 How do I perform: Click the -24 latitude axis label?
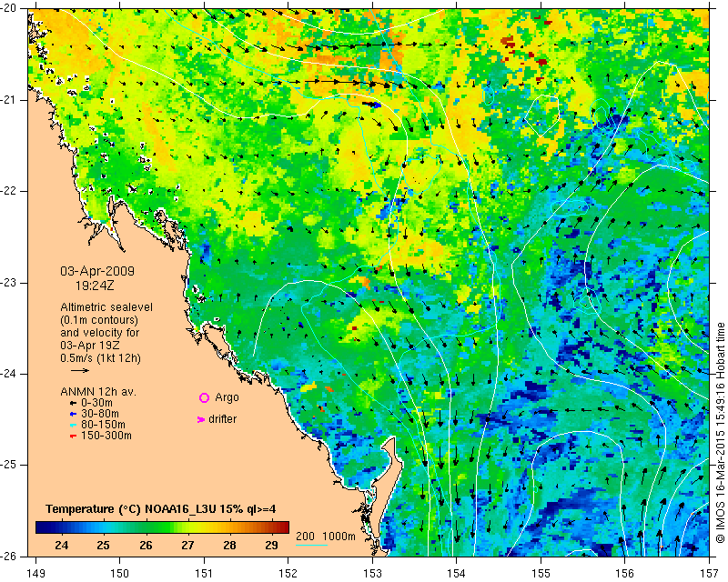[x=10, y=374]
